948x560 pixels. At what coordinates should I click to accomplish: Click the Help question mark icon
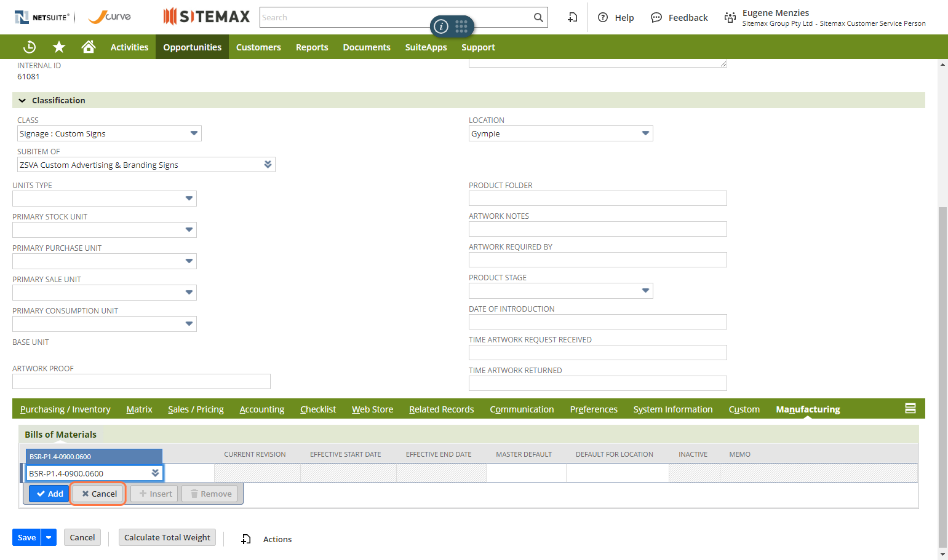coord(603,17)
